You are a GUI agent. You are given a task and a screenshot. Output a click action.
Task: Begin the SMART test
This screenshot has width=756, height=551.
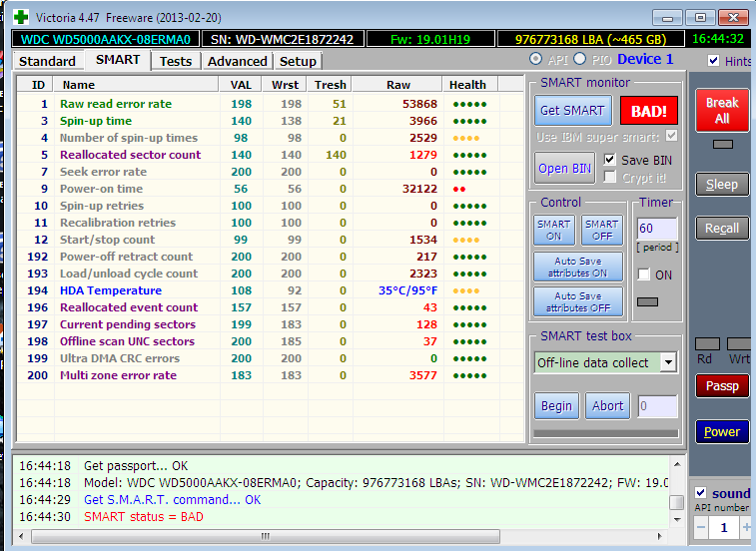tap(556, 406)
